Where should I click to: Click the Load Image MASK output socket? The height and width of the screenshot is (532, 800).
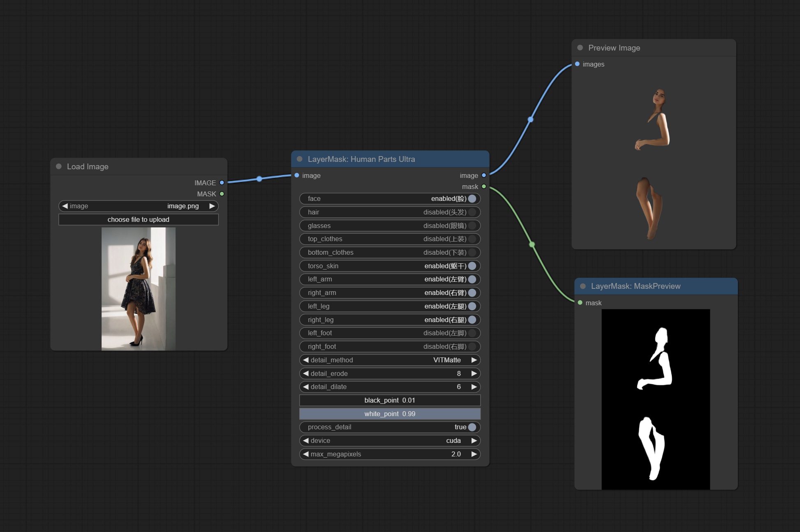pos(222,194)
